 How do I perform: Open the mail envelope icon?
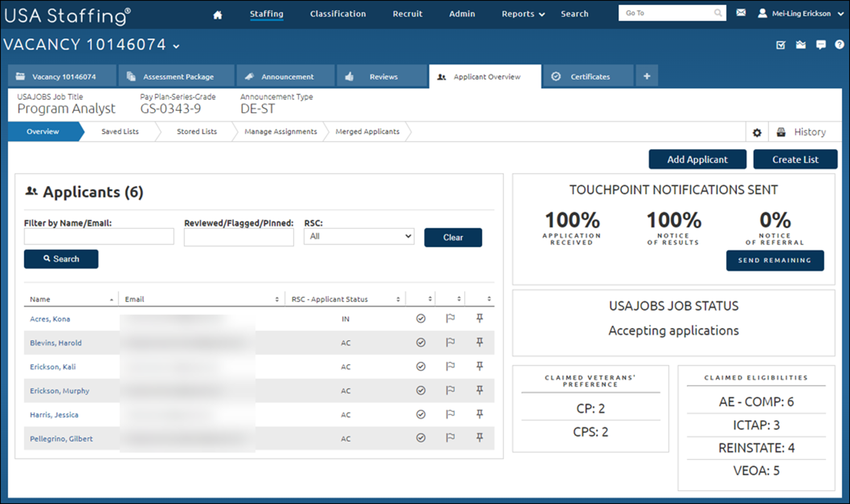[741, 12]
